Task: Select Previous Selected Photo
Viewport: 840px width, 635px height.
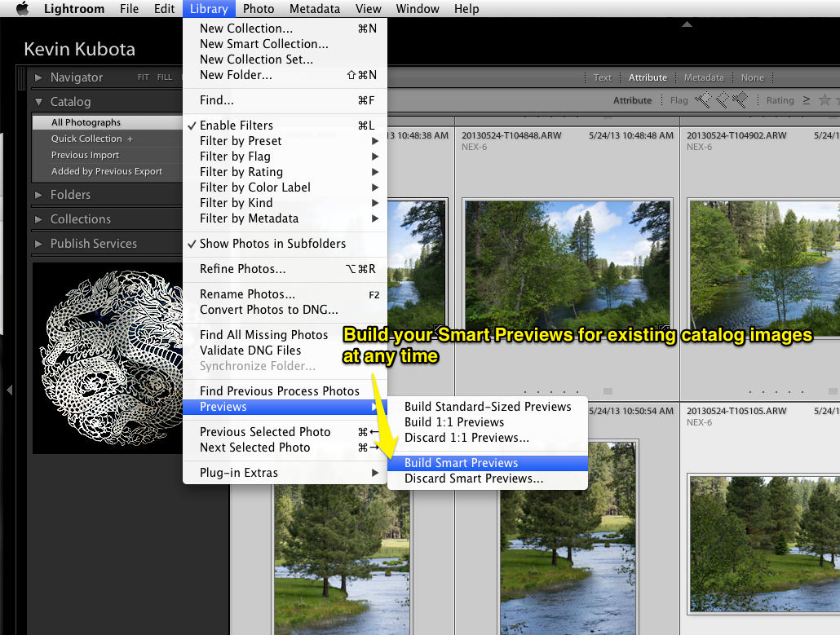Action: point(285,431)
